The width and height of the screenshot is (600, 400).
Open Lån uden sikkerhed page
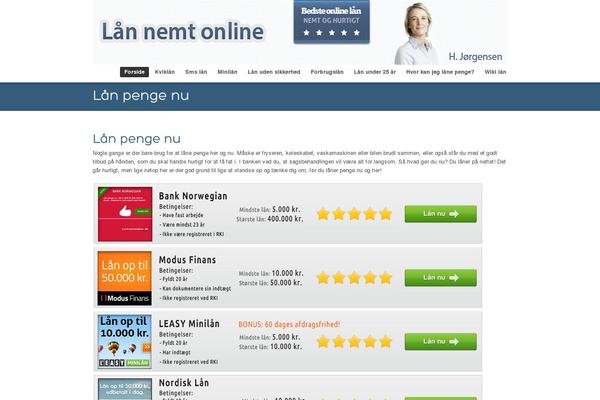274,72
